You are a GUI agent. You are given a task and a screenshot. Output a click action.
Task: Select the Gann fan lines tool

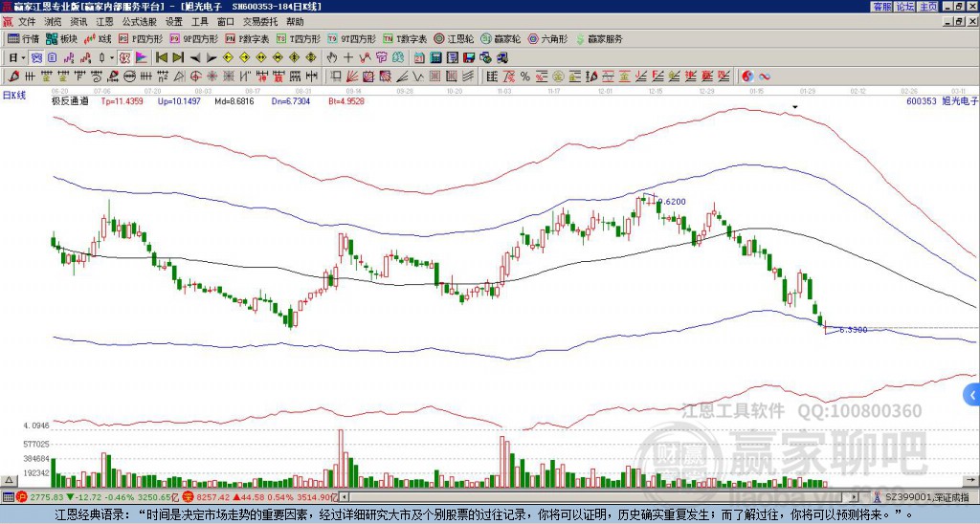tap(352, 76)
